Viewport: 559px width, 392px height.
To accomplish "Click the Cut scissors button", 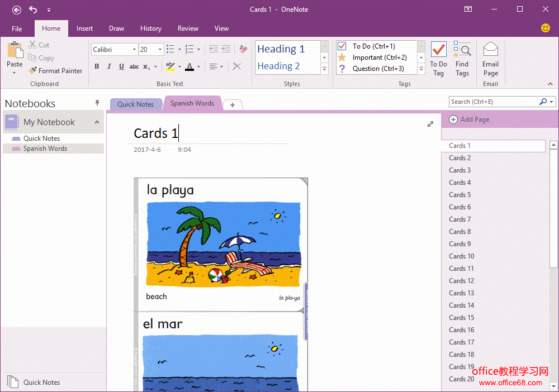I will [39, 45].
